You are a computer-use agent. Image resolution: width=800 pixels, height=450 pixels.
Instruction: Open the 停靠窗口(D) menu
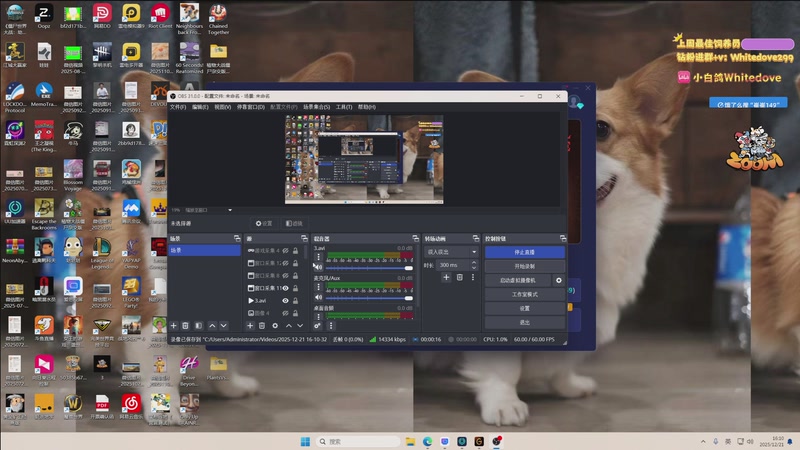[x=251, y=107]
